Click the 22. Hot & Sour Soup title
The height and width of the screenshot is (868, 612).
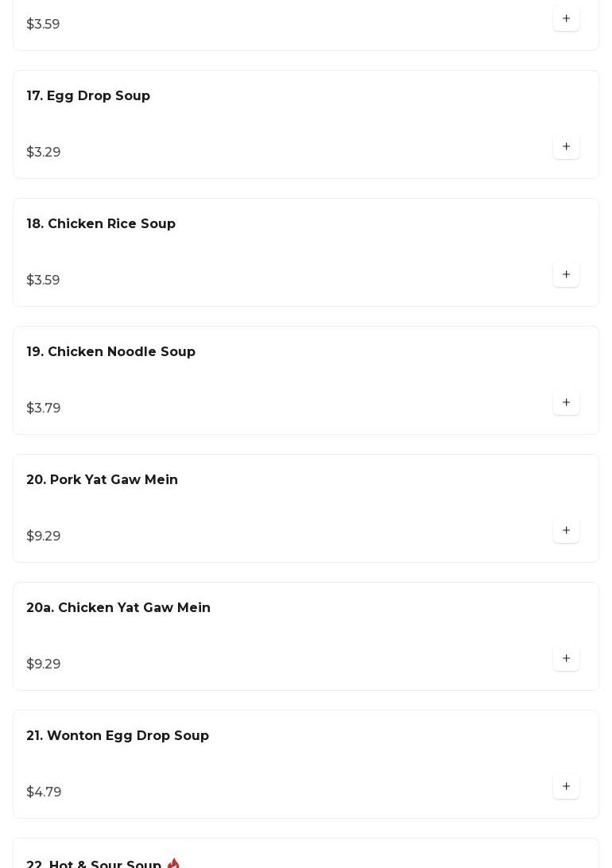point(94,864)
